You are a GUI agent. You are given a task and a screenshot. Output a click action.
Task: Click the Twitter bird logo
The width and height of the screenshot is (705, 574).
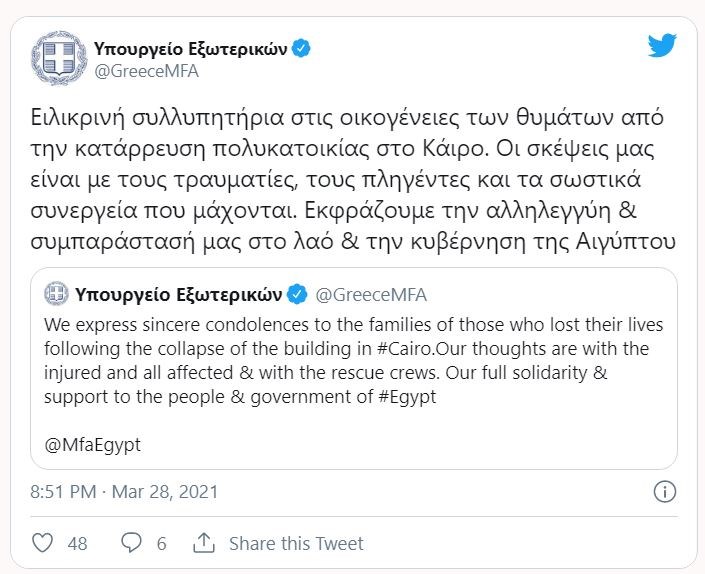click(x=661, y=46)
